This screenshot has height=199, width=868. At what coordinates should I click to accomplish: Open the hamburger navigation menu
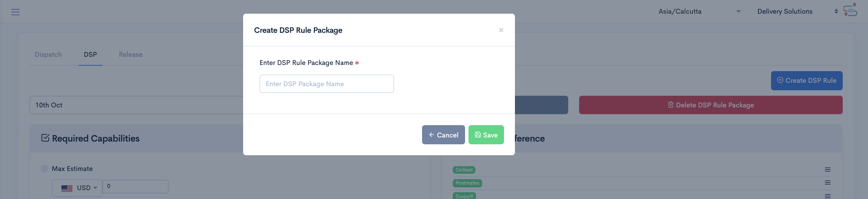point(15,12)
